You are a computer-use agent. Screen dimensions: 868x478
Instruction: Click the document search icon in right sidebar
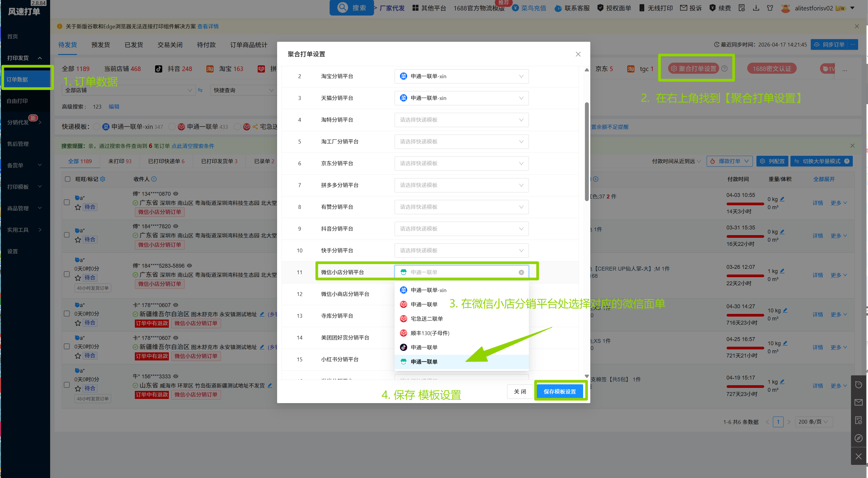click(x=858, y=420)
